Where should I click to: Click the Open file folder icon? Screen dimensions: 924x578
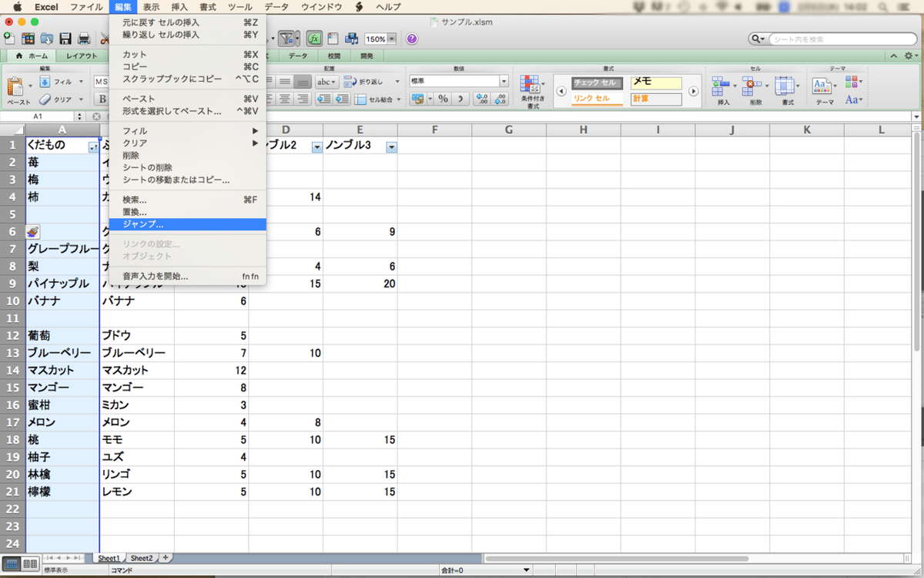[47, 39]
